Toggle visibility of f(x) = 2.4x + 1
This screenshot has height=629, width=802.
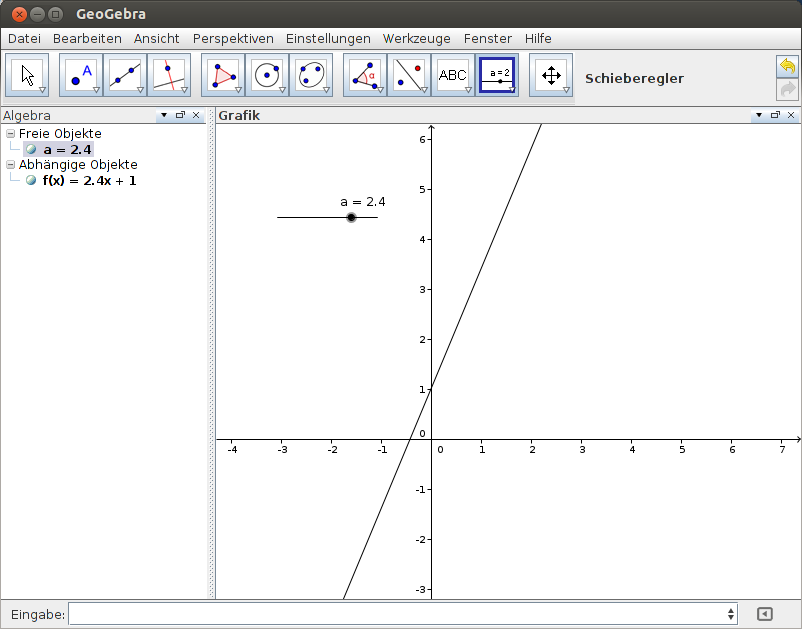click(31, 181)
